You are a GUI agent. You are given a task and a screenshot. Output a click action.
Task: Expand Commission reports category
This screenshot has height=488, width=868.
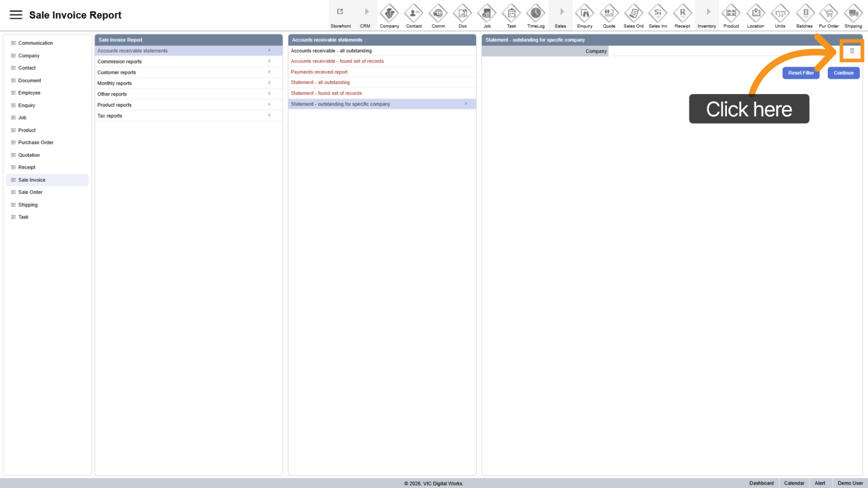(x=188, y=61)
